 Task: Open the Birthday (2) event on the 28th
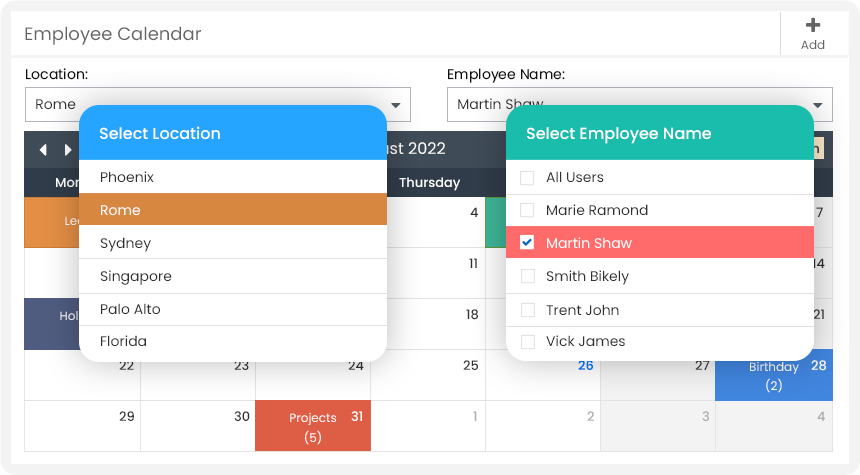[773, 376]
